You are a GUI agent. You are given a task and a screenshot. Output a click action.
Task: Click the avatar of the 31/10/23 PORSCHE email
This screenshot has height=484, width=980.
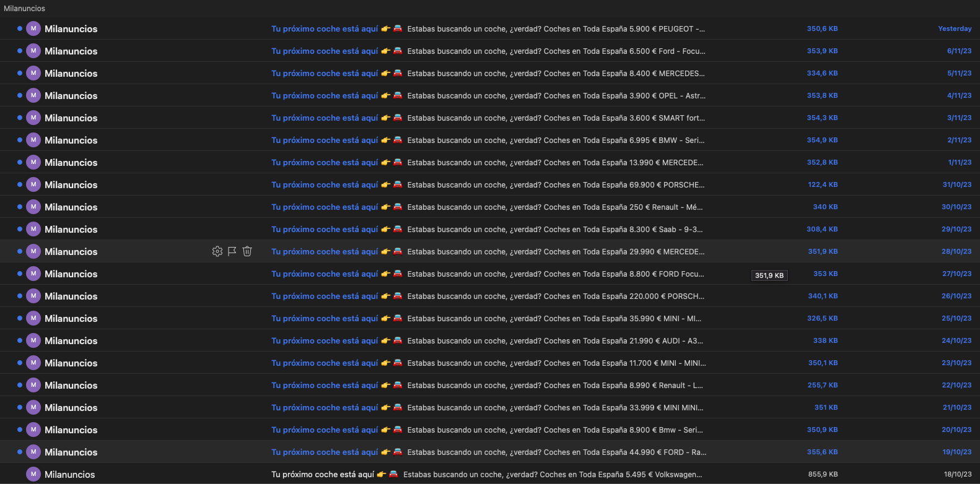click(x=33, y=184)
